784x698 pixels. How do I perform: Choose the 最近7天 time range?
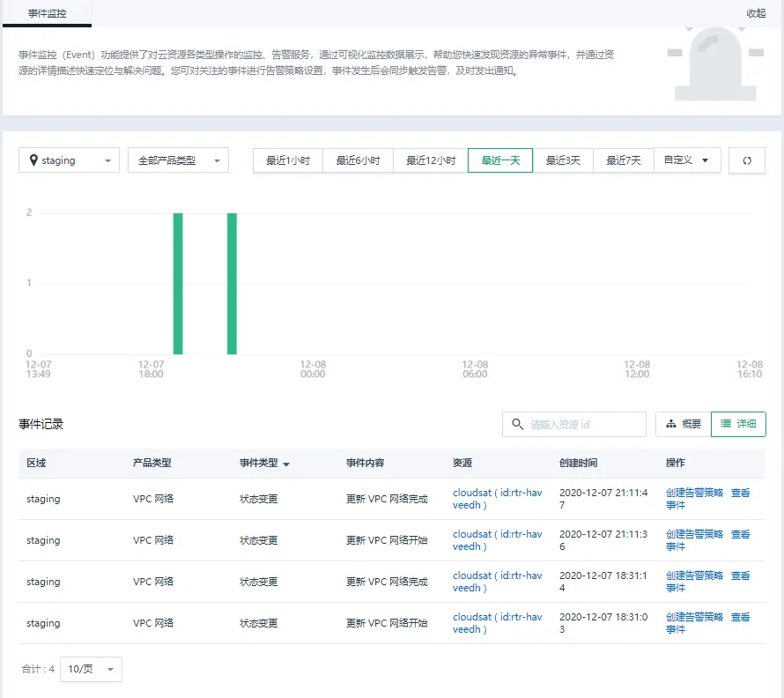pos(623,160)
